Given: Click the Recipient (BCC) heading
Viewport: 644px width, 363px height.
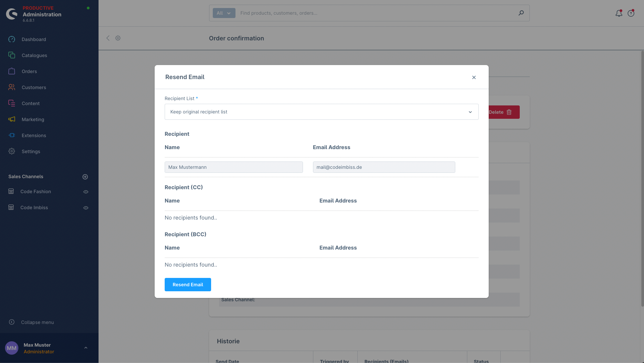Looking at the screenshot, I should click(185, 234).
